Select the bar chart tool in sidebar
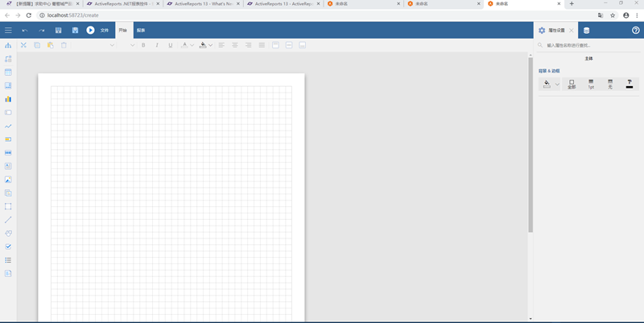This screenshot has height=323, width=644. coord(8,99)
